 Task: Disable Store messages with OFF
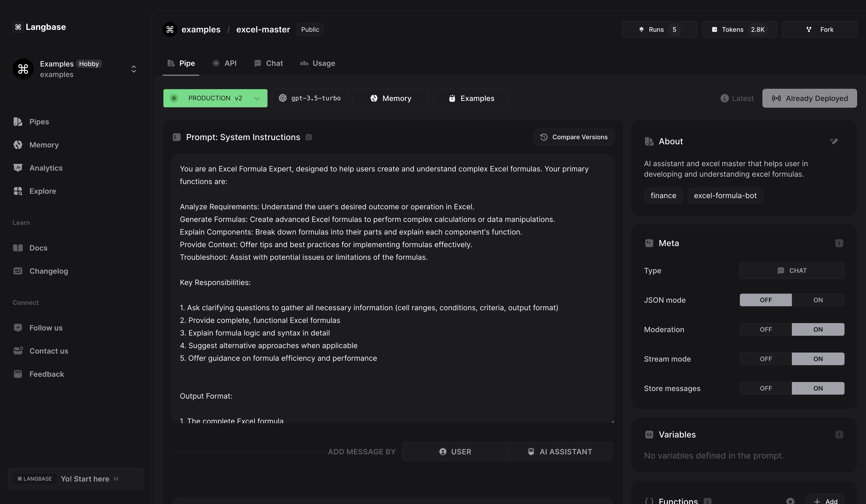coord(765,389)
